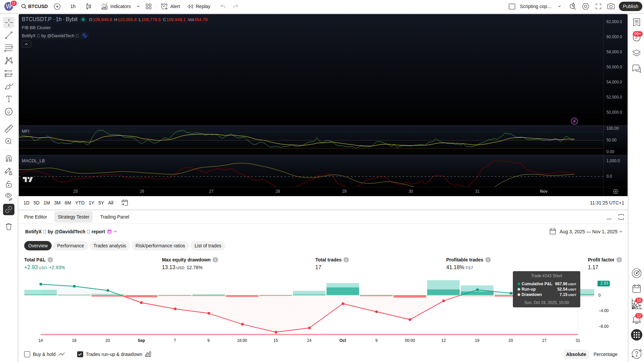This screenshot has height=362, width=644.
Task: Click the Publish button
Action: 630,6
